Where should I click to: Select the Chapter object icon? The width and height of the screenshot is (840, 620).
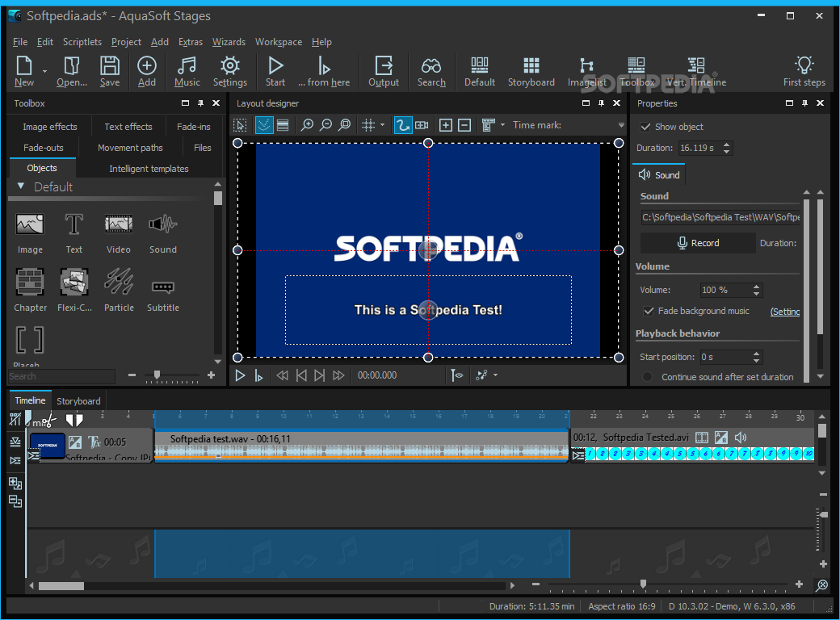(x=30, y=282)
